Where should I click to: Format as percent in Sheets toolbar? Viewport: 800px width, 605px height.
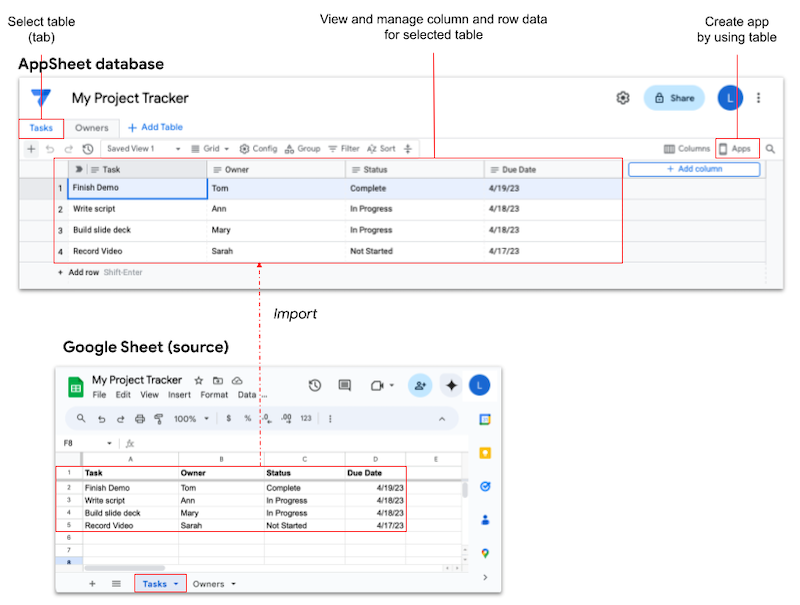(x=247, y=419)
